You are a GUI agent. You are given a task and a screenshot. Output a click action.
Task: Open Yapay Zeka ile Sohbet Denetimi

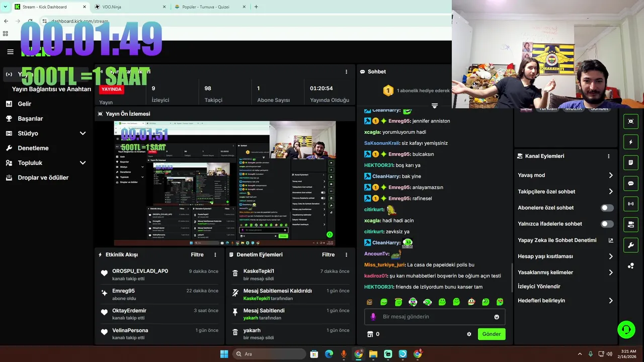[x=566, y=240]
